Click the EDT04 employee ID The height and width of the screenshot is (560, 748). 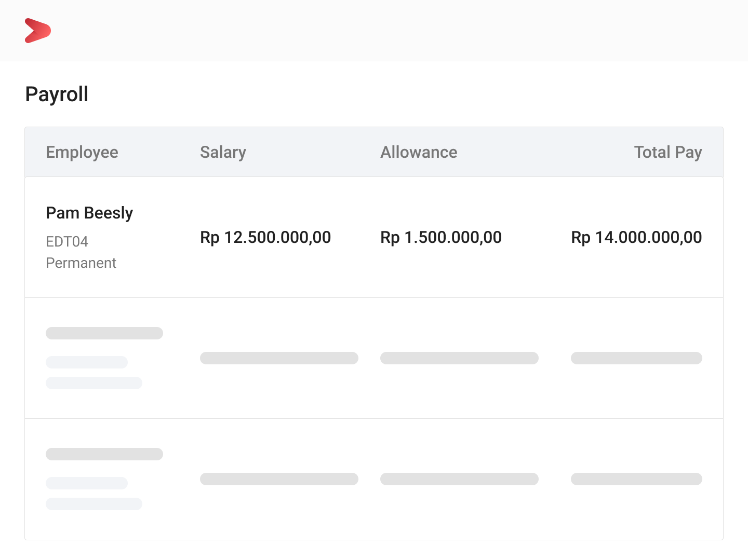coord(67,241)
